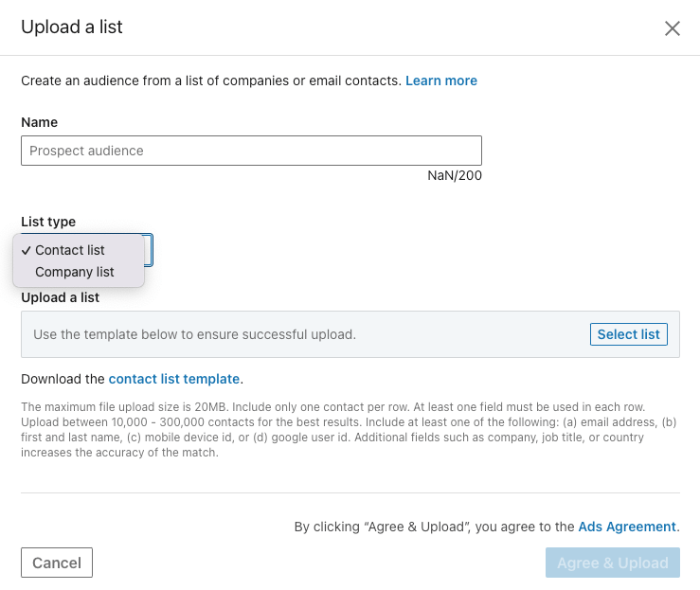Cancel the list upload
The image size is (700, 590).
57,563
